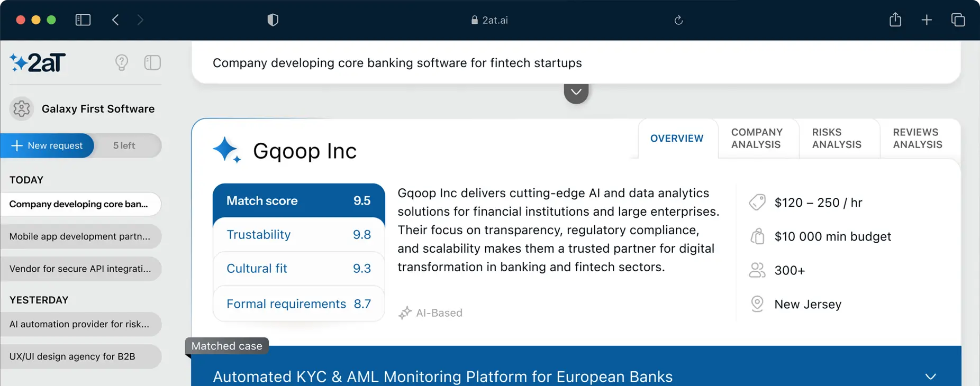Collapse the 2aT app sidebar panel

tap(152, 63)
